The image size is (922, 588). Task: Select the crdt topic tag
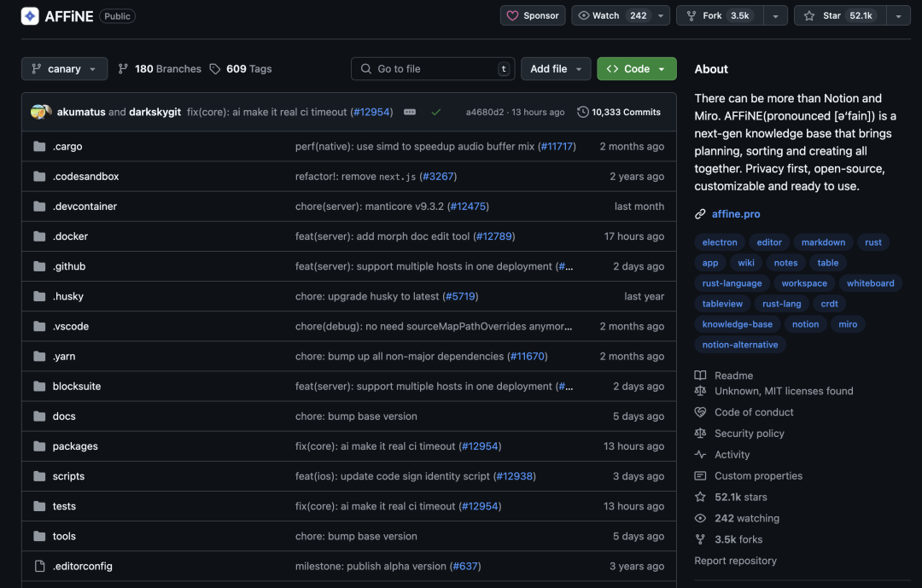[x=829, y=304]
